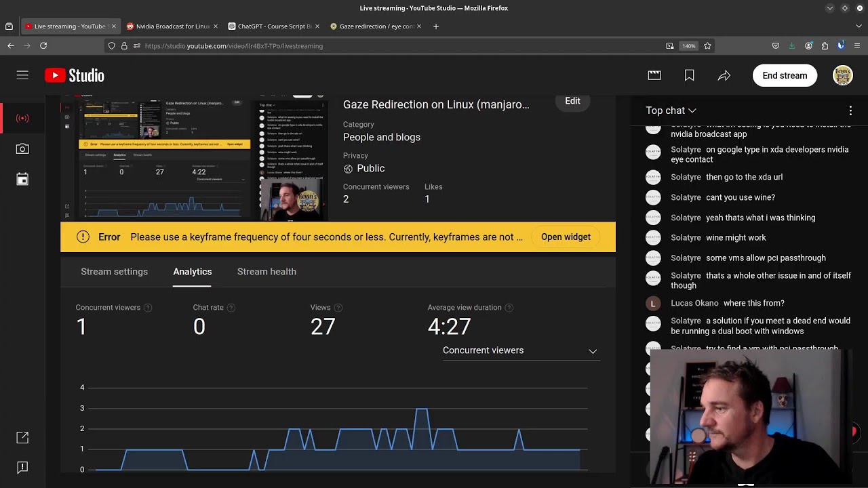Switch to the Nvidia Broadcast for Linux tab

tap(172, 26)
